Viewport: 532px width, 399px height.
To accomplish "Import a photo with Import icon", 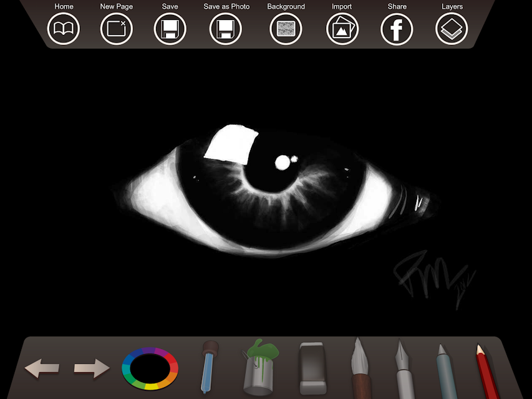I will [342, 29].
